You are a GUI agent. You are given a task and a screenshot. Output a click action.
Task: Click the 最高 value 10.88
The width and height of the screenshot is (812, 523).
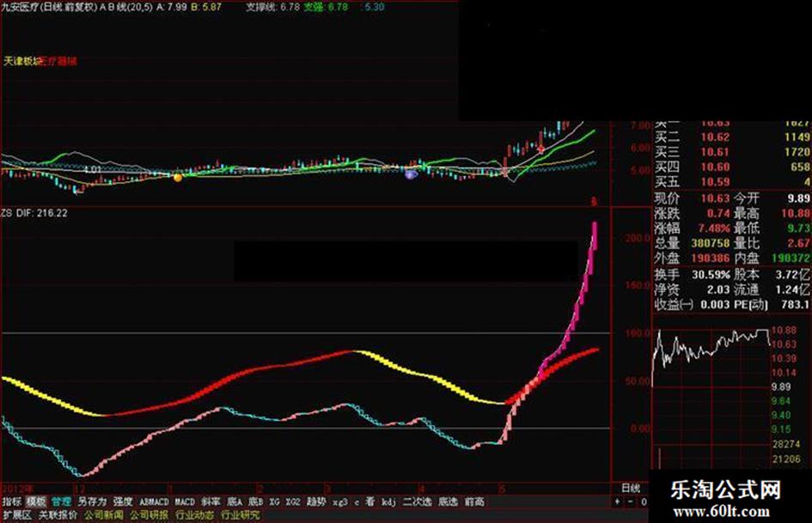(x=796, y=213)
